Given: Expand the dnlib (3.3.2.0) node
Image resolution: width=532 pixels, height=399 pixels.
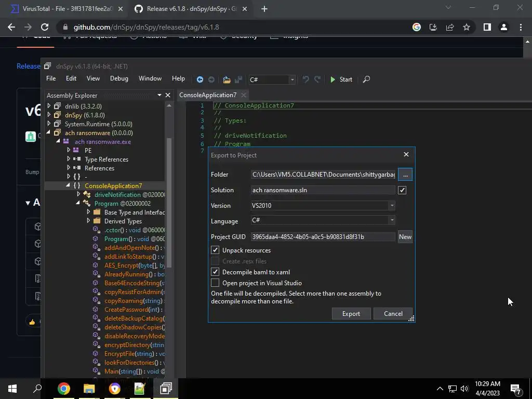Looking at the screenshot, I should click(49, 106).
